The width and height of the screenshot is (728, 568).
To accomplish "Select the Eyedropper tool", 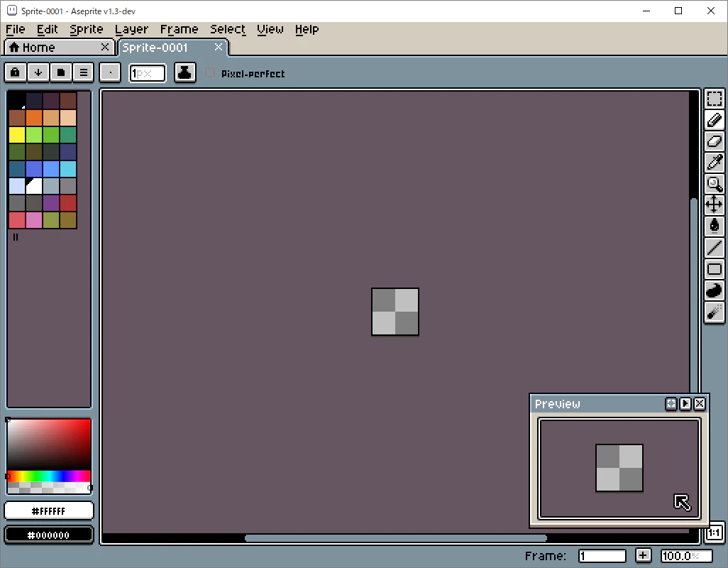I will (714, 163).
